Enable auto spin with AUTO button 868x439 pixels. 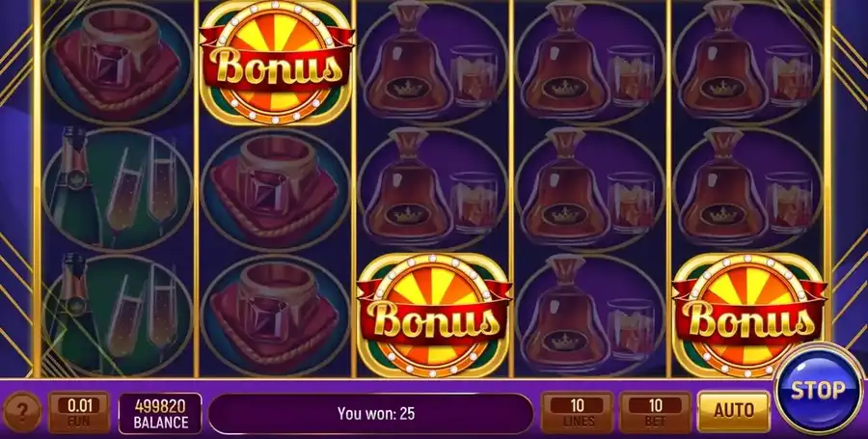pos(734,411)
